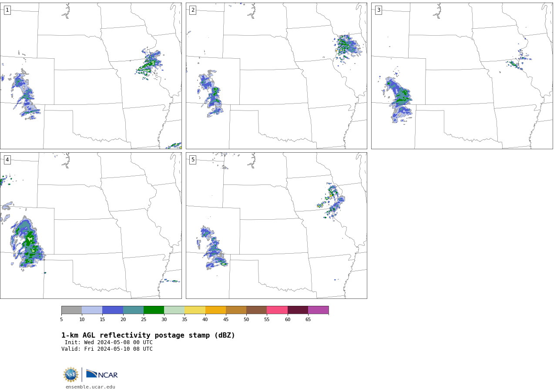The image size is (557, 392).
Task: Click the panel number label 4
Action: click(7, 160)
